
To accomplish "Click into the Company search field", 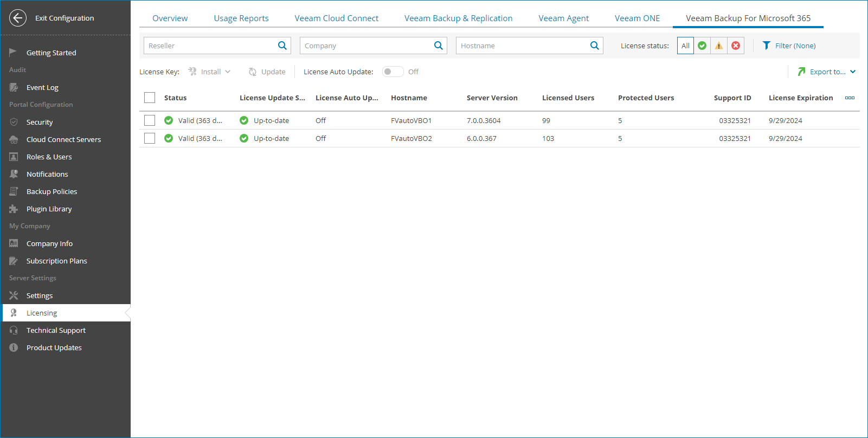I will click(367, 46).
